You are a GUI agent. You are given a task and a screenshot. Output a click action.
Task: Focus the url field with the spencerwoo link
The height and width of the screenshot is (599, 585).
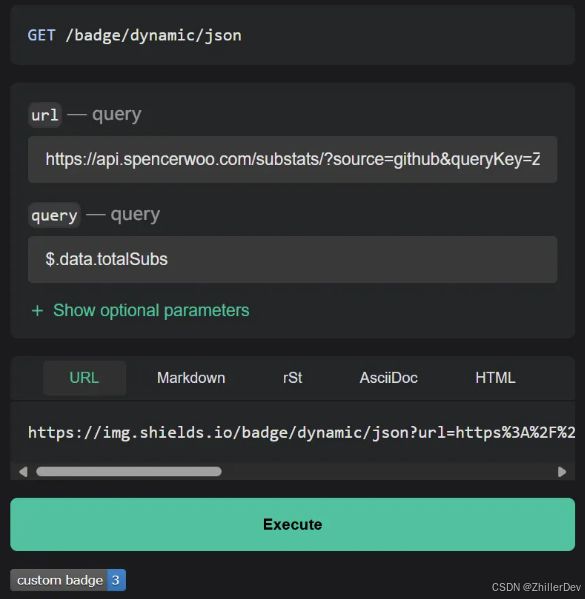[293, 159]
